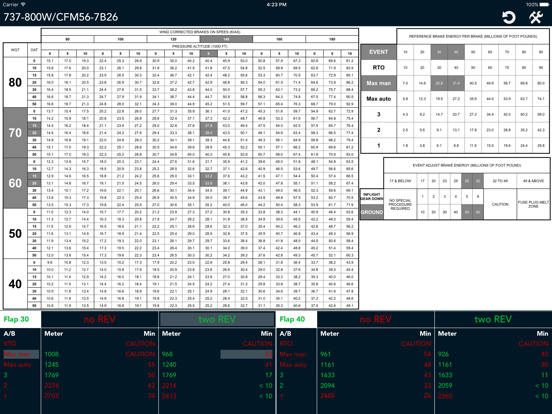Screen dimensions: 552x414
Task: Tap the reset circular arrow icon
Action: tap(509, 17)
